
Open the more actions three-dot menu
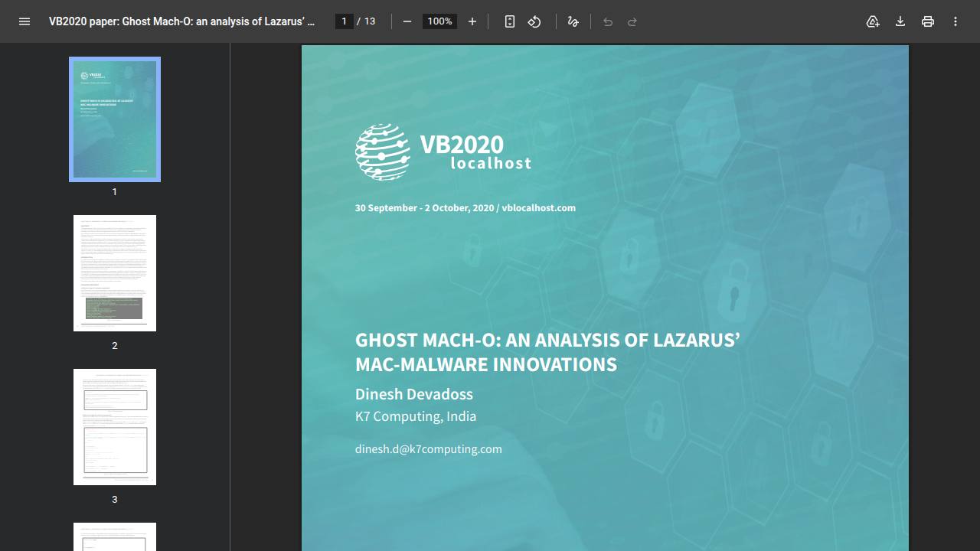pos(955,21)
